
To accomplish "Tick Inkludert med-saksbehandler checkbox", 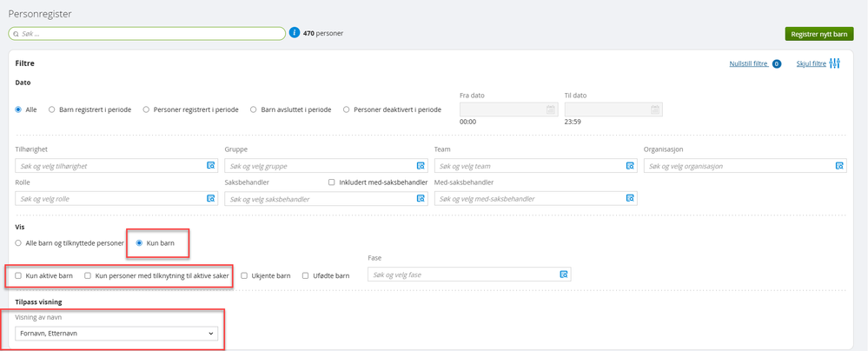I will [x=332, y=182].
